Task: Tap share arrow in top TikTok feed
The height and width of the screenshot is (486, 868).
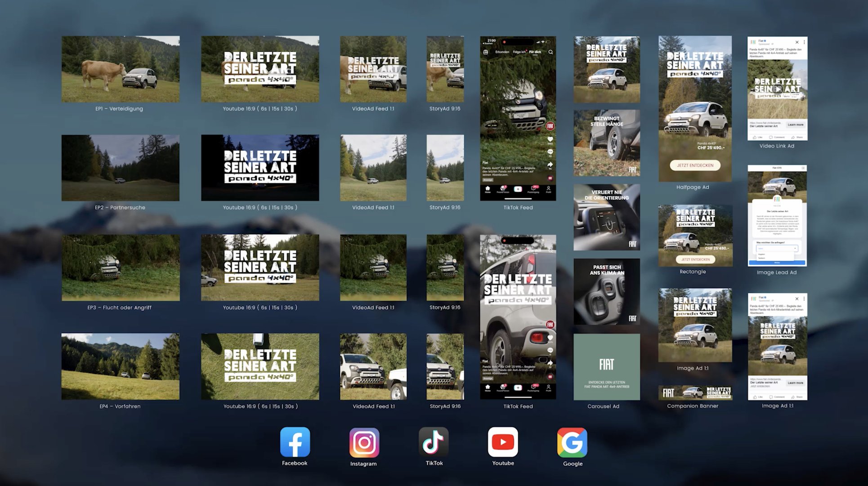Action: (550, 165)
